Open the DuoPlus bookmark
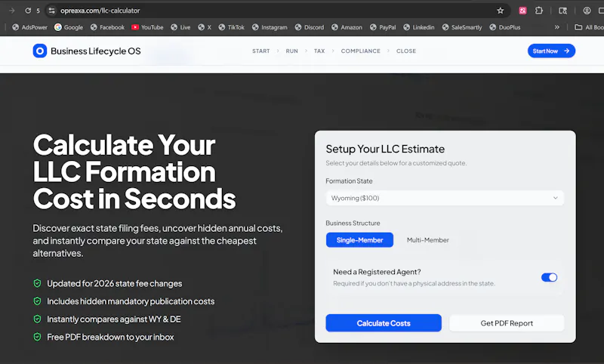 point(504,27)
